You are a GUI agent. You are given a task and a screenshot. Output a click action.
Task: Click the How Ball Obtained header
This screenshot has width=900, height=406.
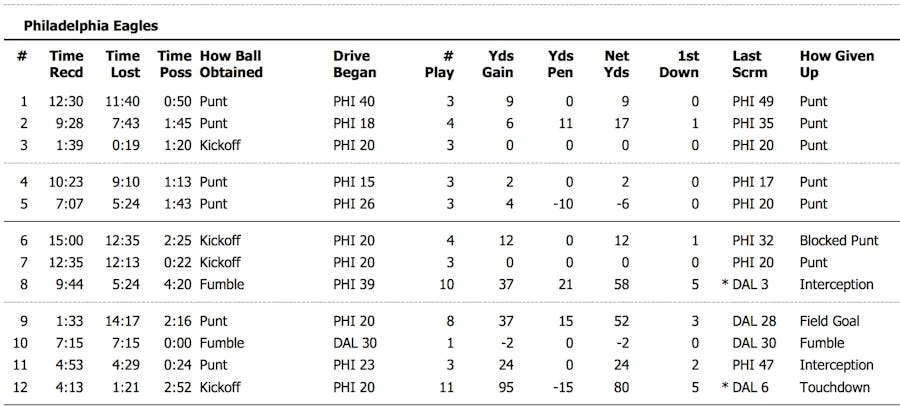[231, 64]
